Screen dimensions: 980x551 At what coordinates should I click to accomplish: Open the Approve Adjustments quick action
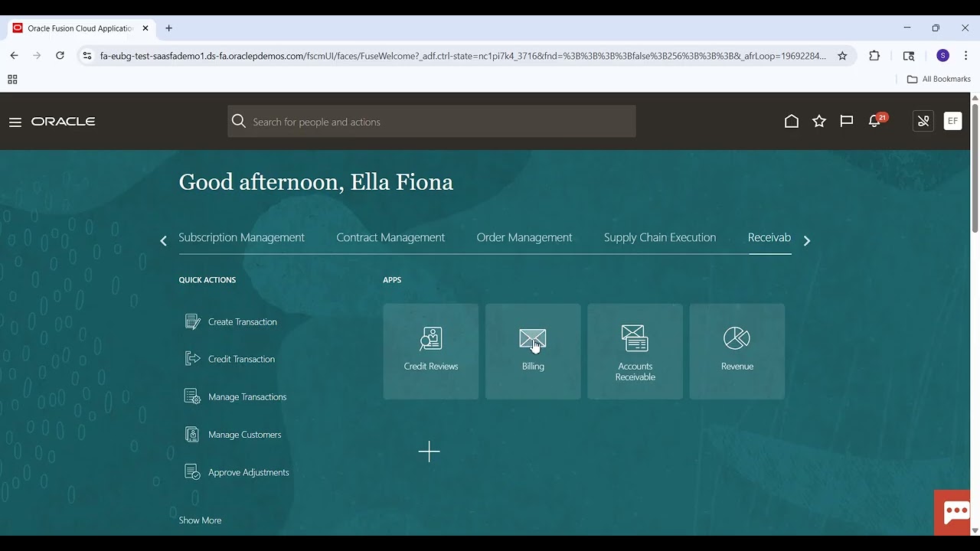point(249,472)
